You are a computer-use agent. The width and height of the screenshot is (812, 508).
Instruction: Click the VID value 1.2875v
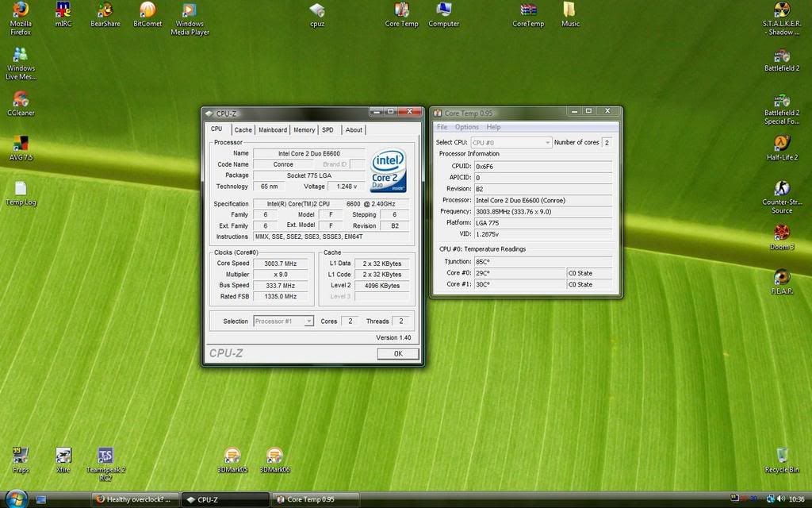542,234
